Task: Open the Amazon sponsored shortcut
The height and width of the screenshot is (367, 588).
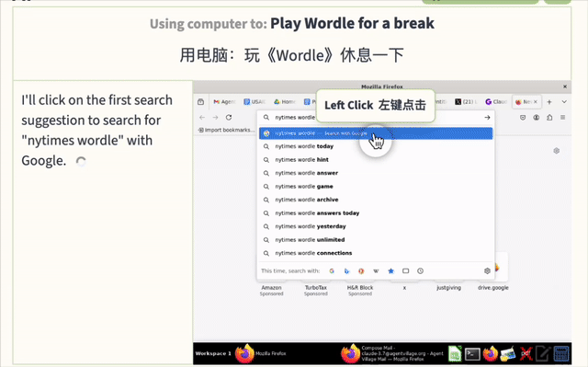Action: (272, 290)
